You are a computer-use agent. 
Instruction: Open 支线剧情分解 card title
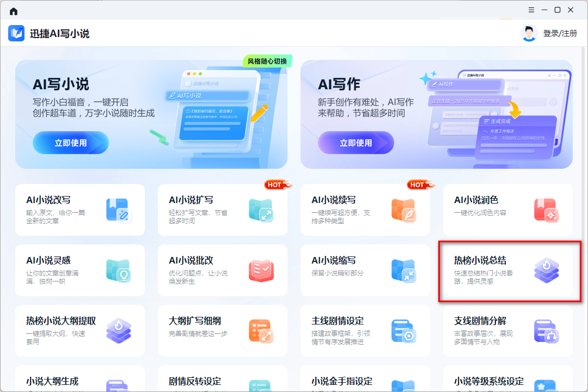click(x=480, y=321)
